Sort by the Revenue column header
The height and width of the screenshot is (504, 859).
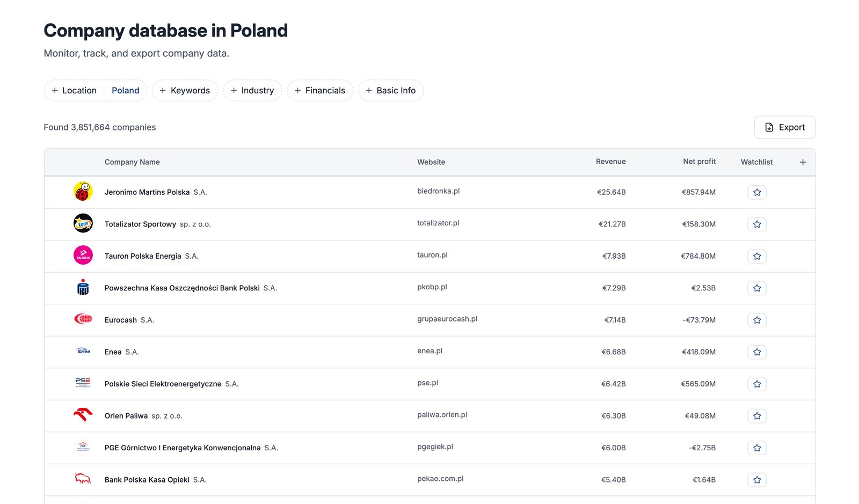pos(611,162)
